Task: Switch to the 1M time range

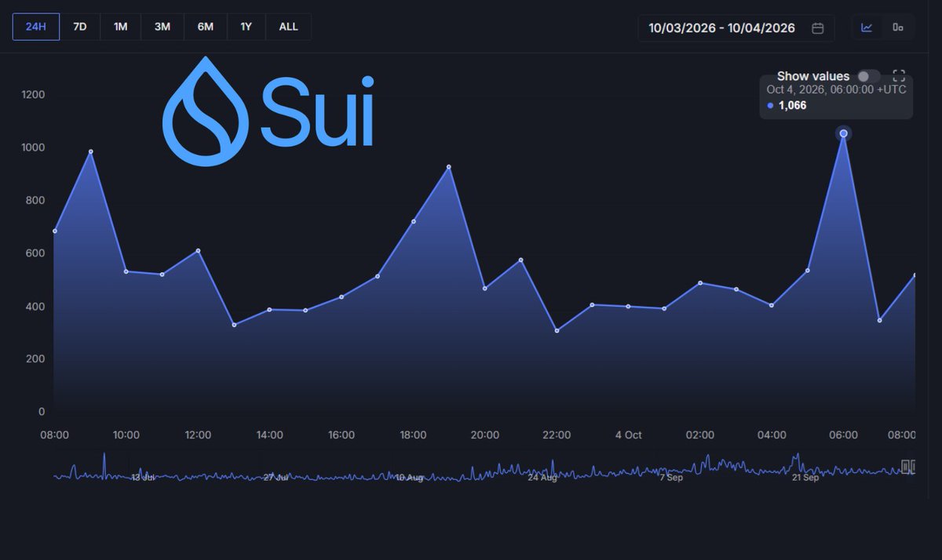Action: [120, 27]
